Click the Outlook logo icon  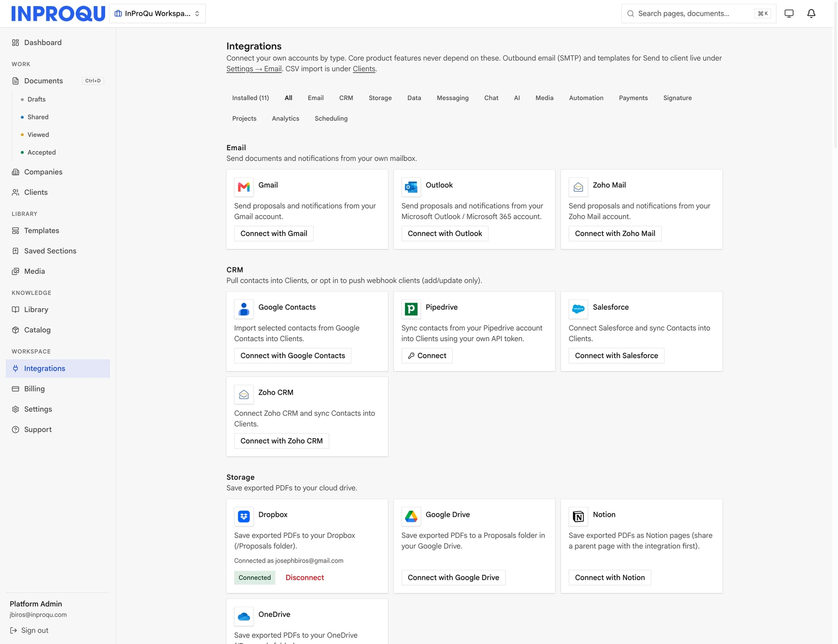point(411,187)
